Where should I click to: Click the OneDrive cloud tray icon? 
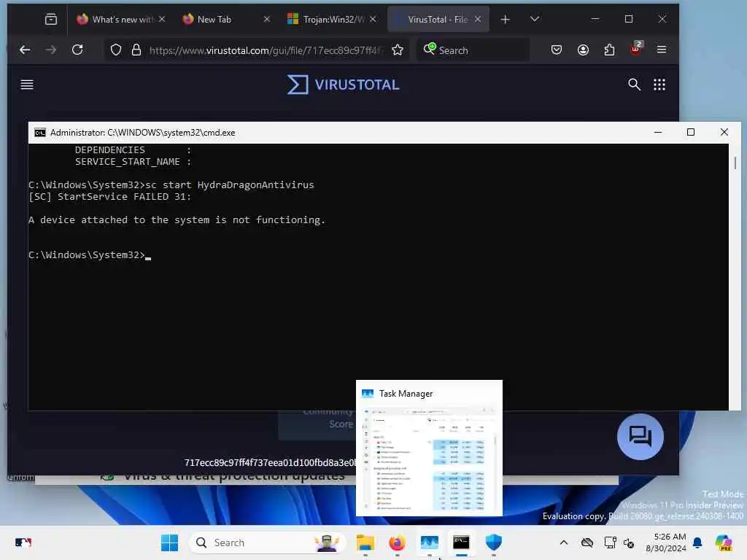click(x=587, y=542)
